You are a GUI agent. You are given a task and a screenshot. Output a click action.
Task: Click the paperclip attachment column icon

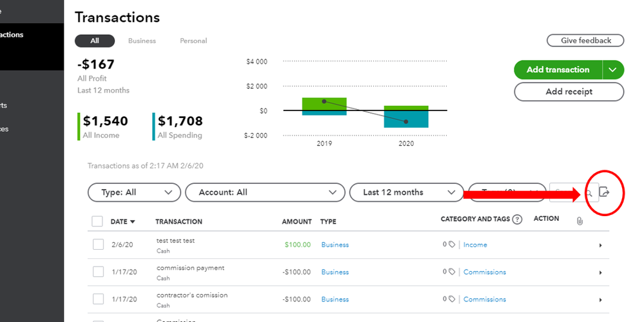pos(580,221)
